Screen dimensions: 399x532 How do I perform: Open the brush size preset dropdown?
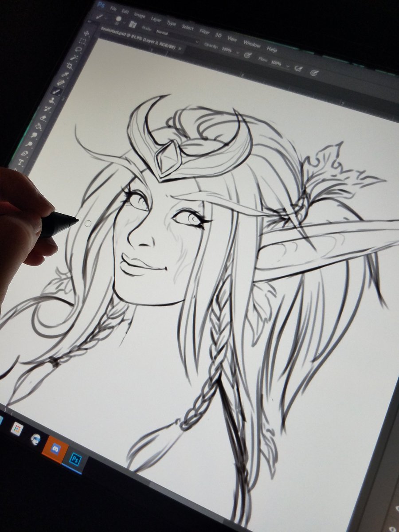pyautogui.click(x=125, y=22)
